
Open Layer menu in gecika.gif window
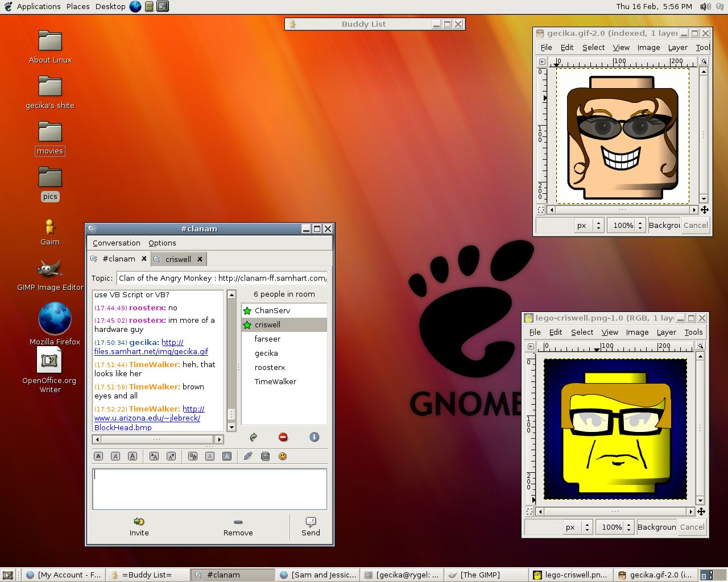pos(677,47)
